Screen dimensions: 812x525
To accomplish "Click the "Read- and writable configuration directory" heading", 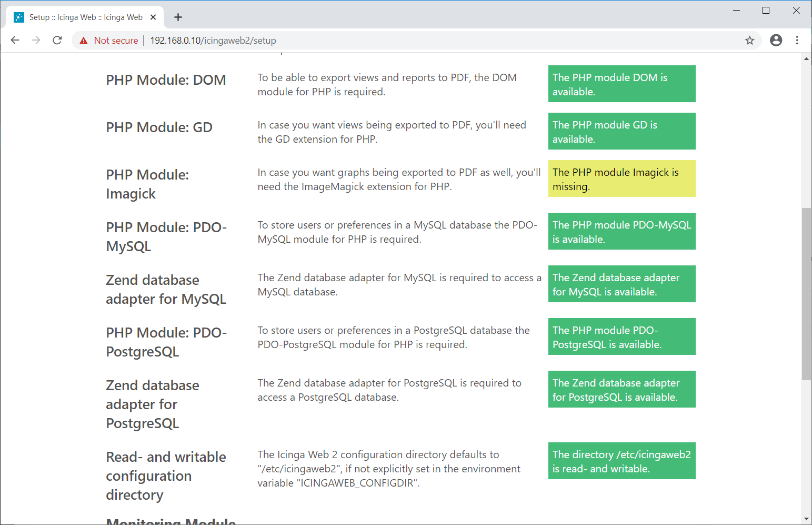I will (166, 476).
